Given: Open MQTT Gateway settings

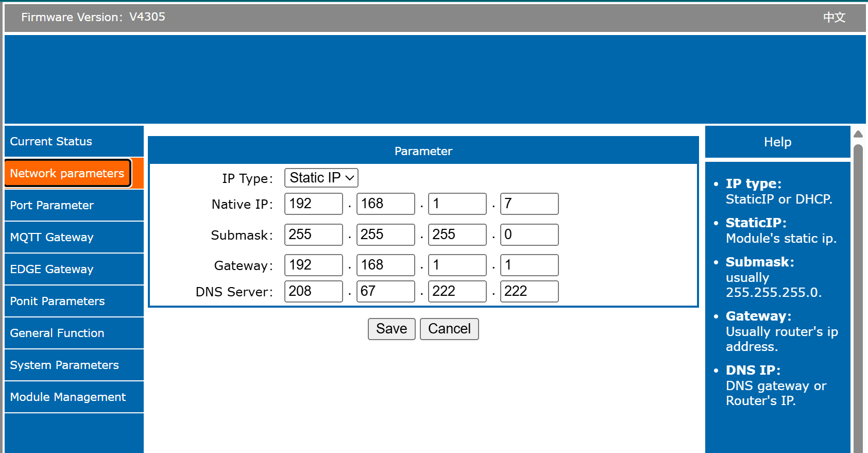Looking at the screenshot, I should tap(74, 237).
